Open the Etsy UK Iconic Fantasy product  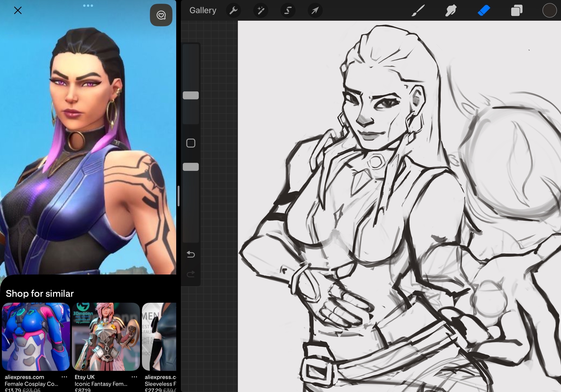pyautogui.click(x=106, y=337)
